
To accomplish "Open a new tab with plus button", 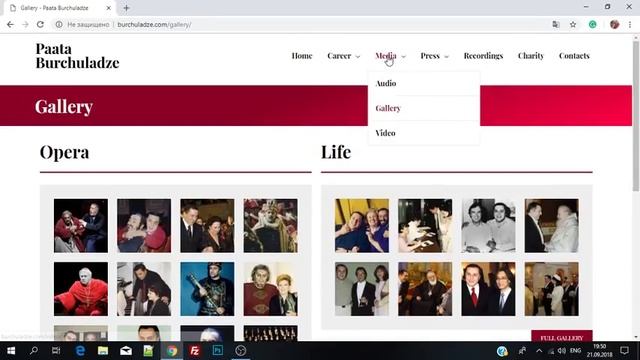I will pos(126,8).
